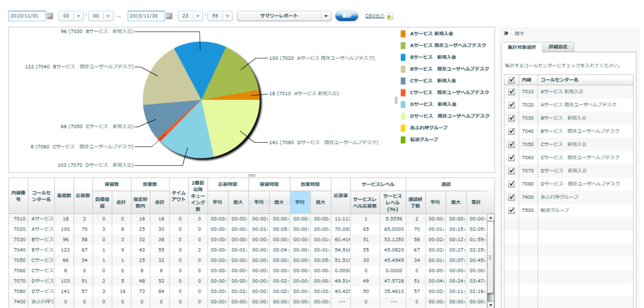Uncheck the 7500 転送グループ checkbox
The image size is (644, 308).
(511, 210)
